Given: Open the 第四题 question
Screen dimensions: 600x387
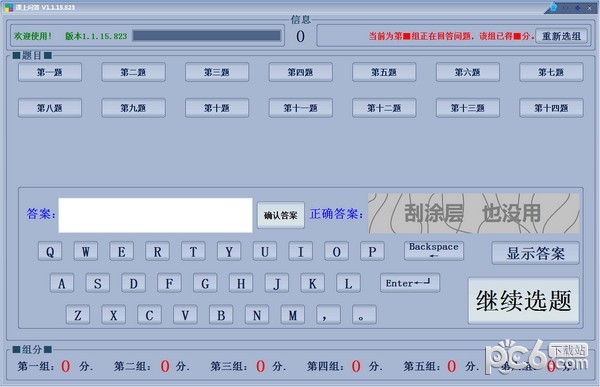Looking at the screenshot, I should (300, 72).
